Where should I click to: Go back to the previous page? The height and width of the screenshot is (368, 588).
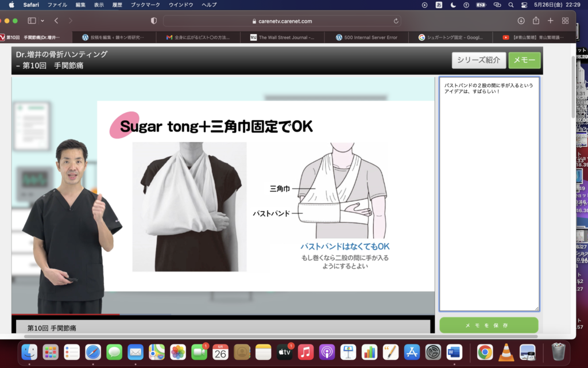pos(56,21)
